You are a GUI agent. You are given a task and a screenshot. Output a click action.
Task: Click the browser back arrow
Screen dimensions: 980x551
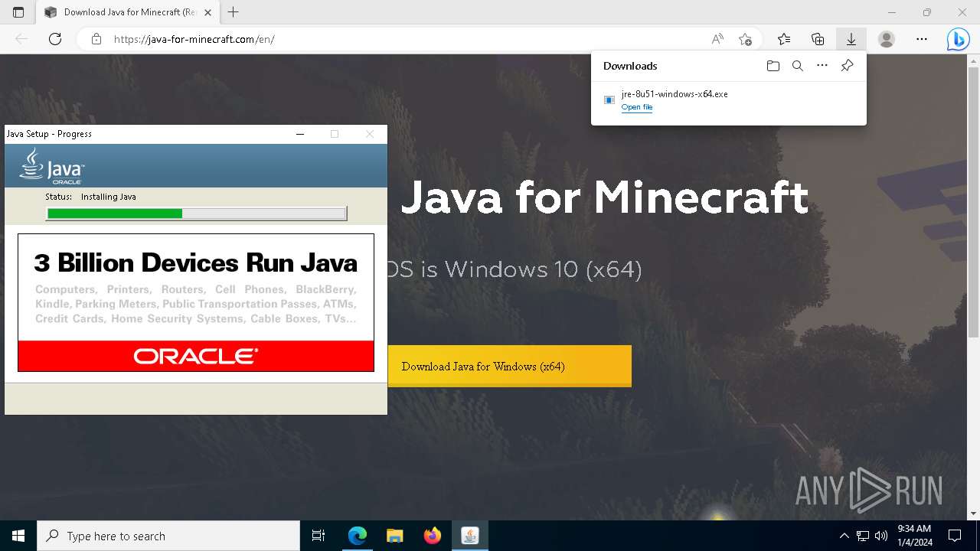click(x=21, y=39)
